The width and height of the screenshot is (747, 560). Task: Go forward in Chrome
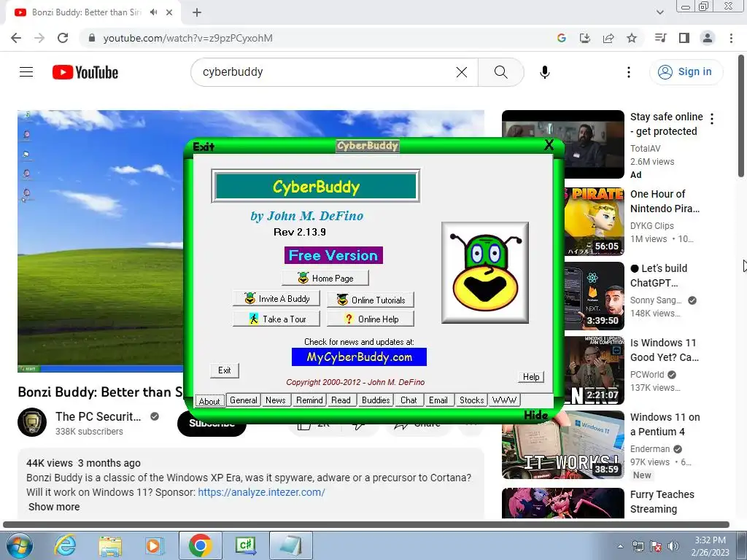tap(39, 38)
